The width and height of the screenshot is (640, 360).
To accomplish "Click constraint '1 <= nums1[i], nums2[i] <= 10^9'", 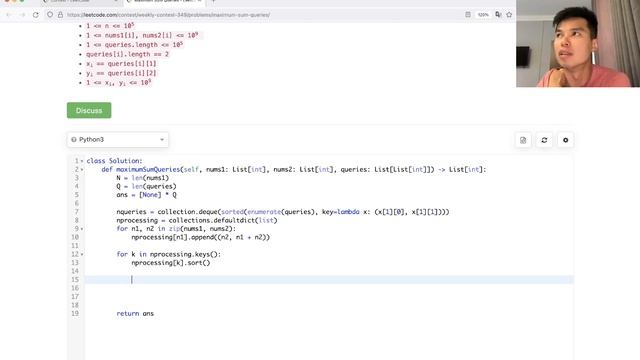I will pos(142,35).
